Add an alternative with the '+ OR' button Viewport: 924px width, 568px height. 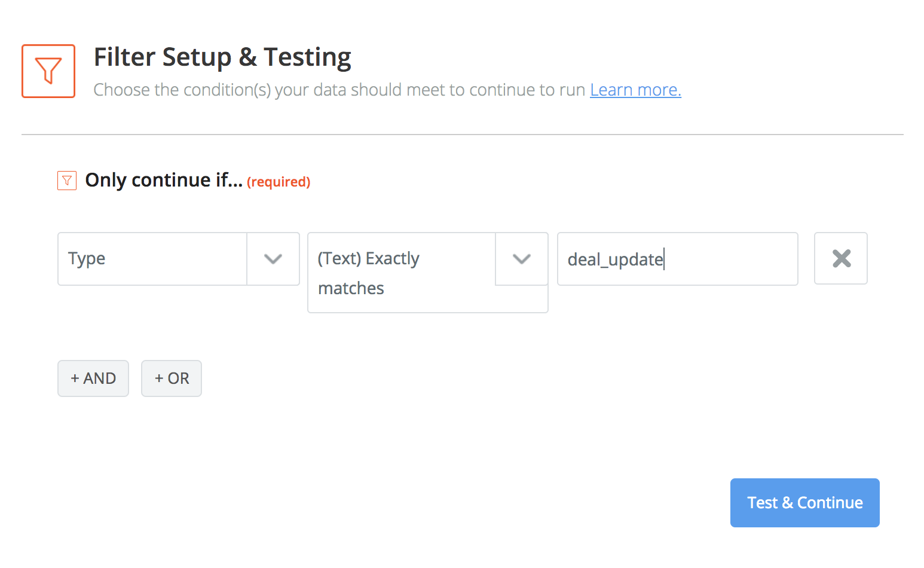tap(172, 378)
